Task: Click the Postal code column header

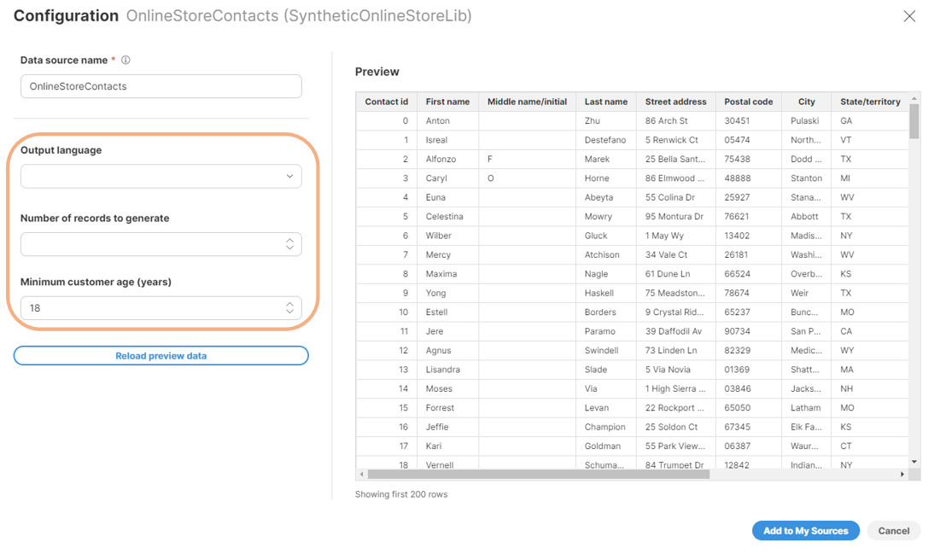Action: click(x=749, y=101)
